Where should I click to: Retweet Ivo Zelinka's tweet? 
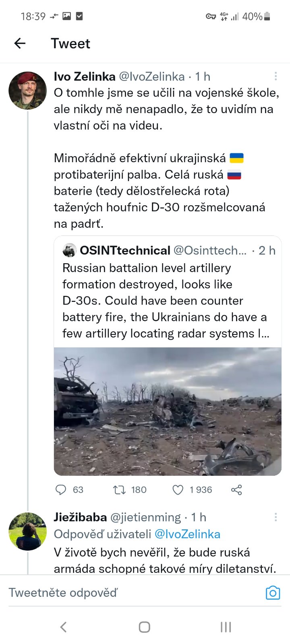[x=119, y=490]
